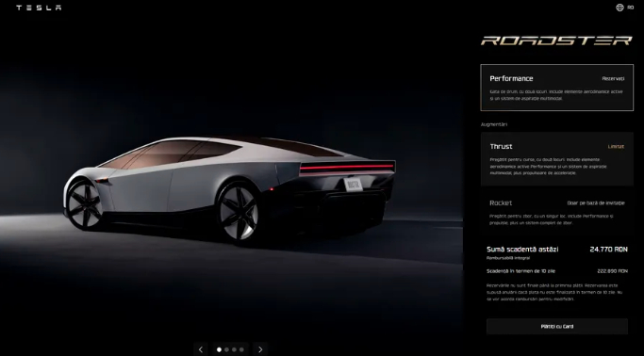Select the Performance option card

557,88
